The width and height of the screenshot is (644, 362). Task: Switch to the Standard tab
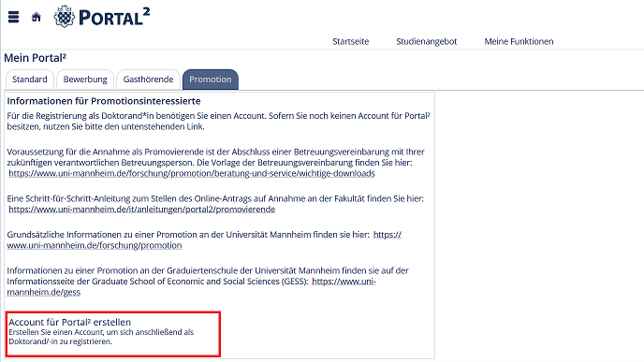point(30,80)
